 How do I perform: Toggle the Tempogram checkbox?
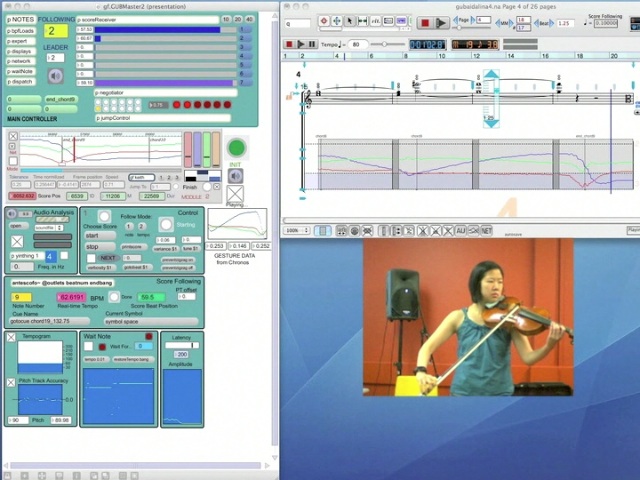point(11,337)
